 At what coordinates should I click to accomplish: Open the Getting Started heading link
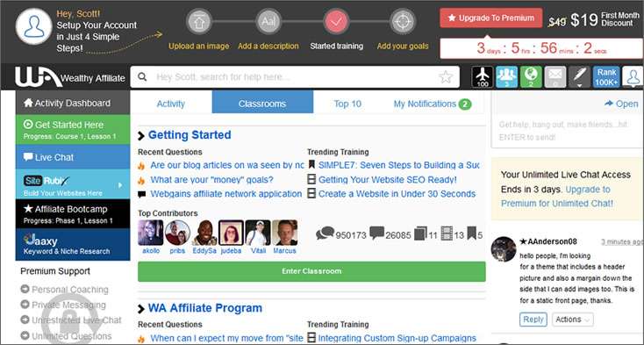point(190,134)
